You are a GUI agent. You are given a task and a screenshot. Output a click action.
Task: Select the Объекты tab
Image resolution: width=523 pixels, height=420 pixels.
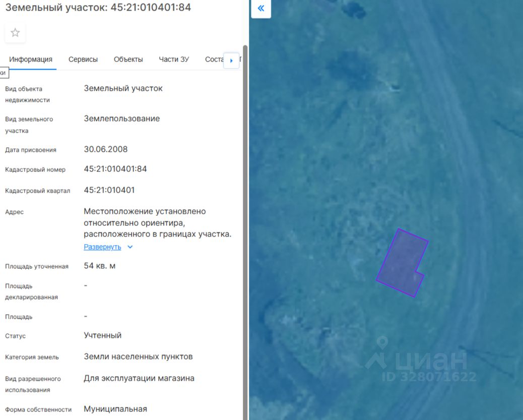[x=128, y=59]
